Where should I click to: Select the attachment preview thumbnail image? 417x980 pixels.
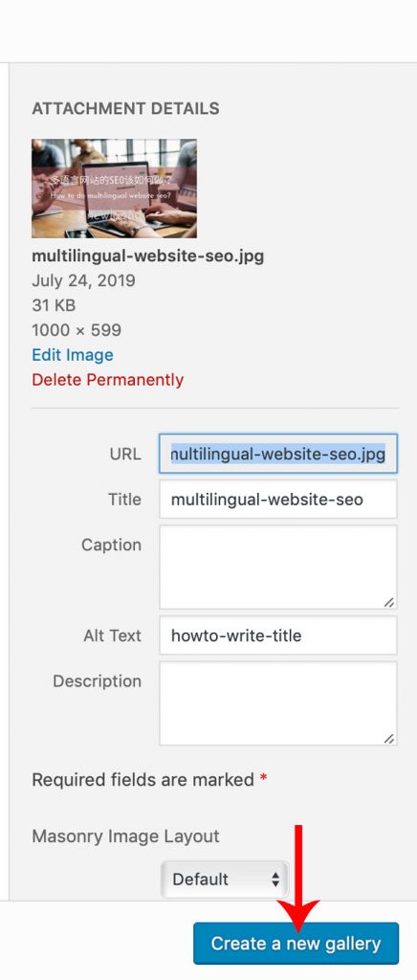pos(114,189)
